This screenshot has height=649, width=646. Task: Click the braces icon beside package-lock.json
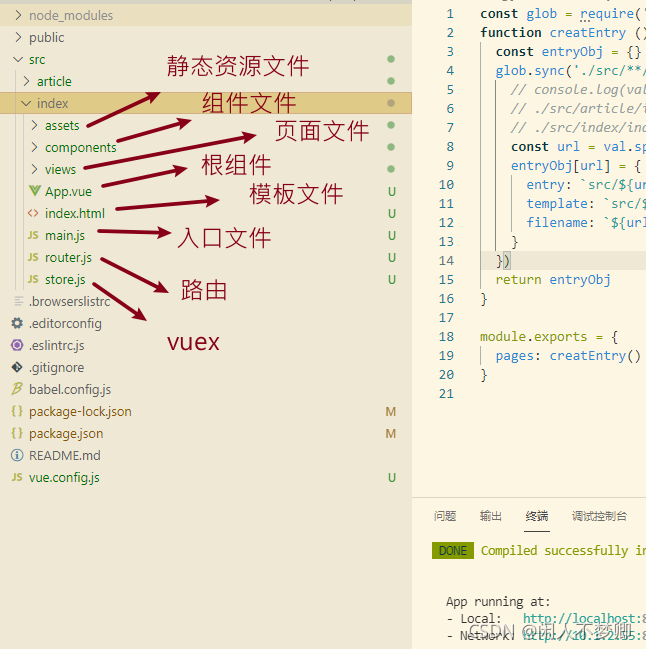coord(17,411)
